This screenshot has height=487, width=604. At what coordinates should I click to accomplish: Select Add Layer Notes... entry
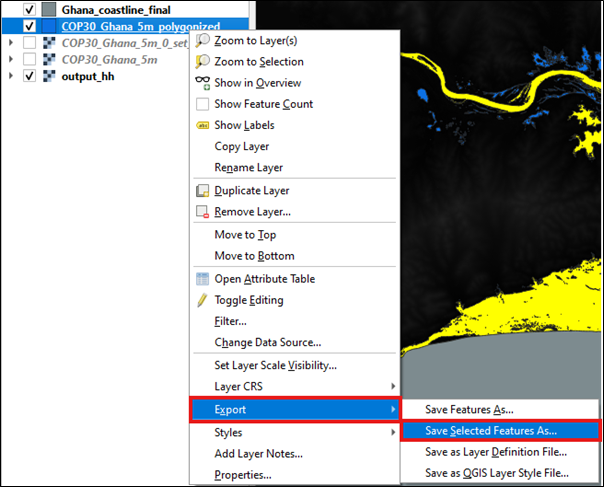(x=295, y=454)
